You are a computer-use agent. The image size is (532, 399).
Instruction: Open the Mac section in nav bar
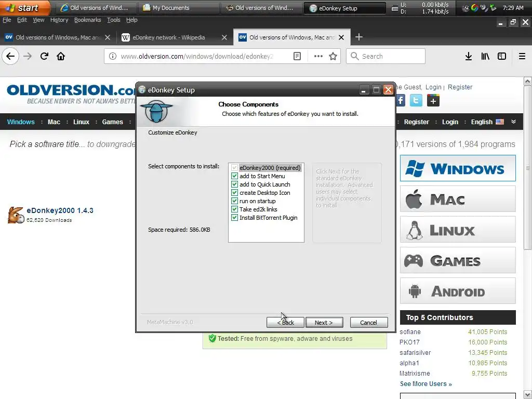(x=54, y=122)
